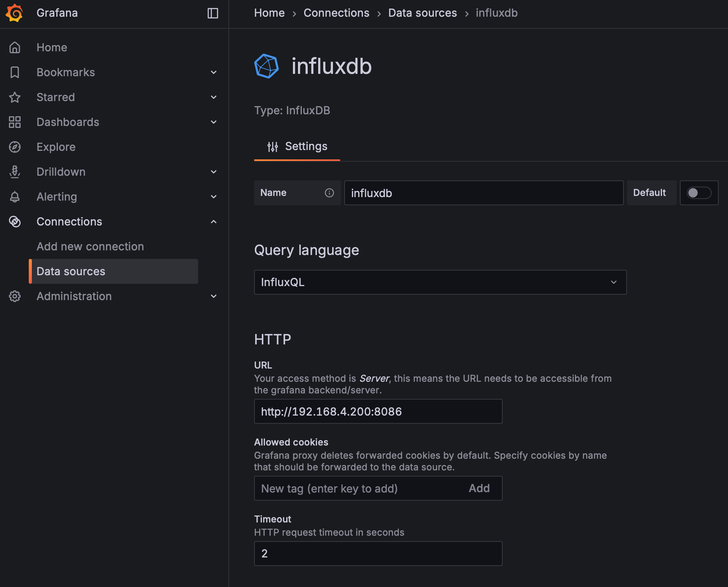Click the Connections icon in the sidebar
The image size is (728, 587).
click(x=15, y=222)
